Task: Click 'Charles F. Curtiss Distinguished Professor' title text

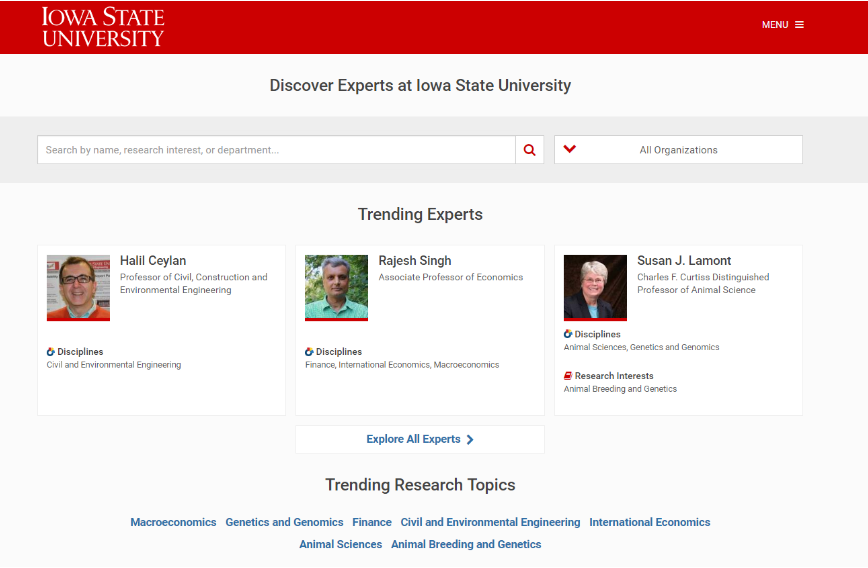Action: point(703,283)
